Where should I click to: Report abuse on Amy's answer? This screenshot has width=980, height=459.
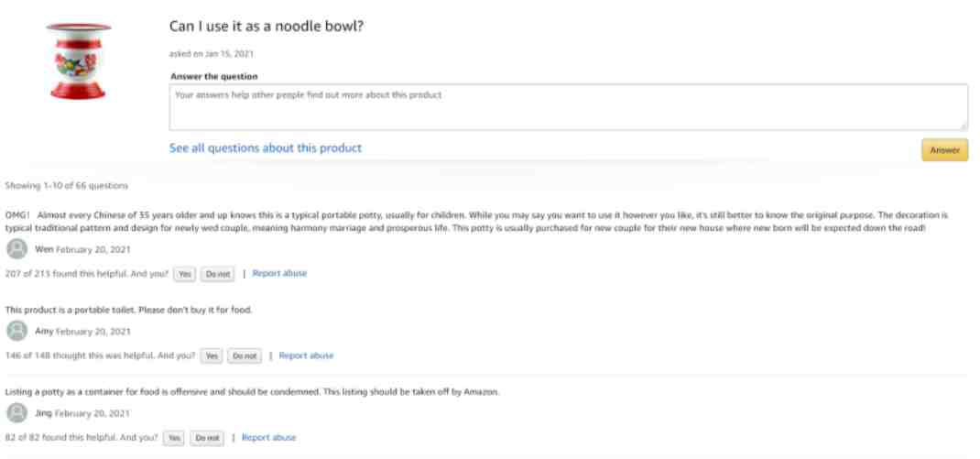click(x=306, y=355)
